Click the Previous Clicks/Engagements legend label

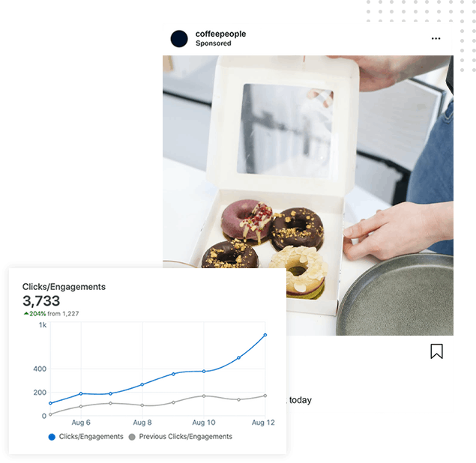coord(185,437)
